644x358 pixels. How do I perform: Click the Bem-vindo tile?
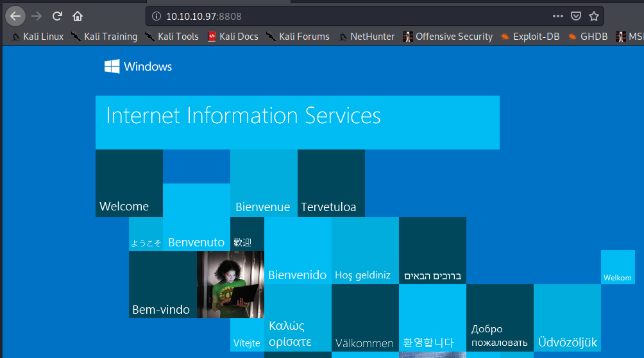click(163, 284)
